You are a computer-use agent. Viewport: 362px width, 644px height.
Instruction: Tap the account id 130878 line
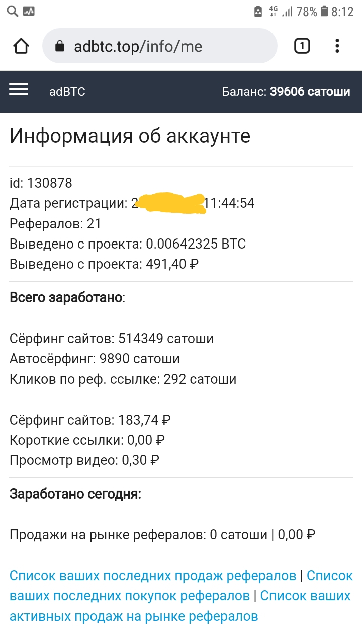[x=41, y=183]
